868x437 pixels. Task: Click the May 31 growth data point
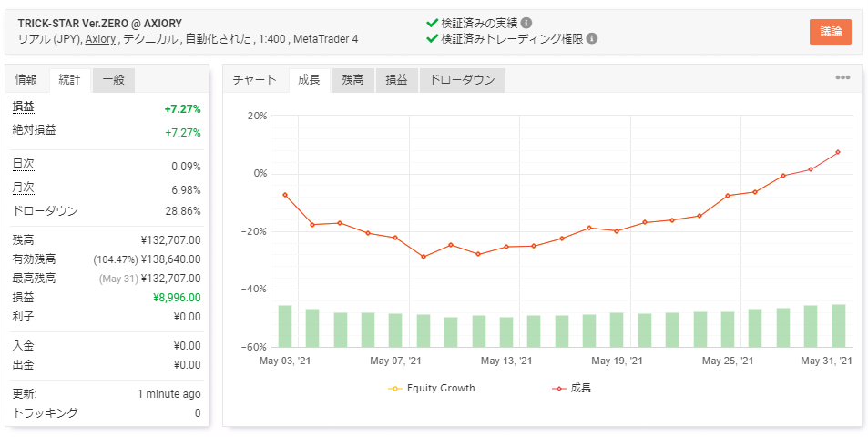[x=838, y=152]
